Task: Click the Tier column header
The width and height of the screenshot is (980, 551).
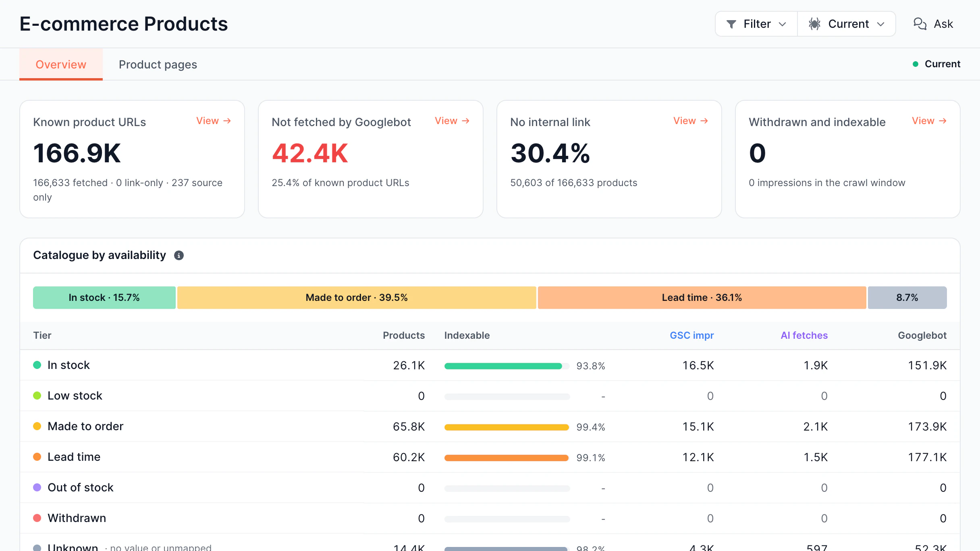Action: click(42, 336)
